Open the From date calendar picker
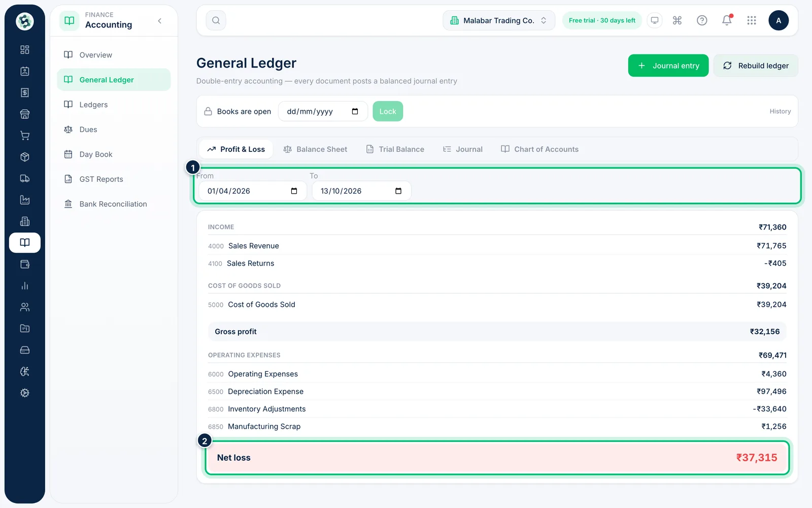This screenshot has height=508, width=812. click(294, 191)
